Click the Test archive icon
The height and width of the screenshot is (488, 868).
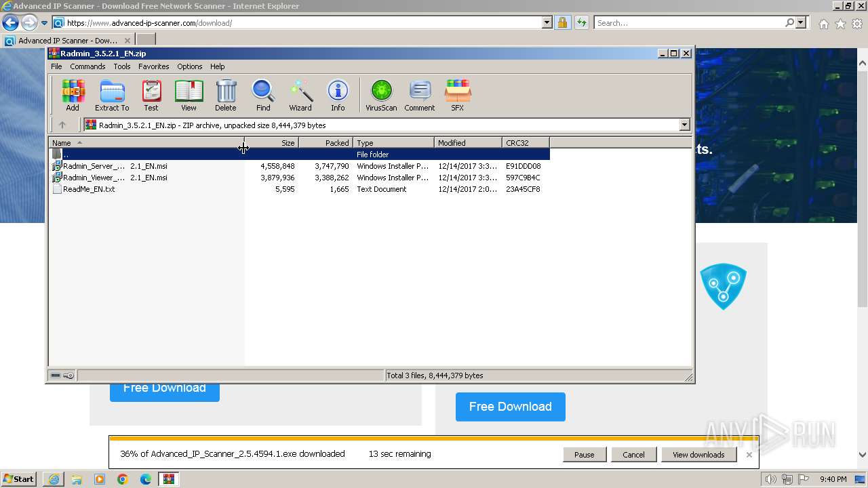click(151, 95)
